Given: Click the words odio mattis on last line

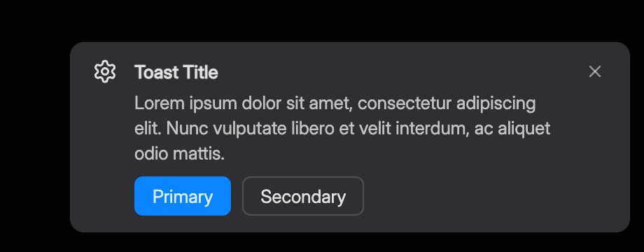Looking at the screenshot, I should click(179, 154).
